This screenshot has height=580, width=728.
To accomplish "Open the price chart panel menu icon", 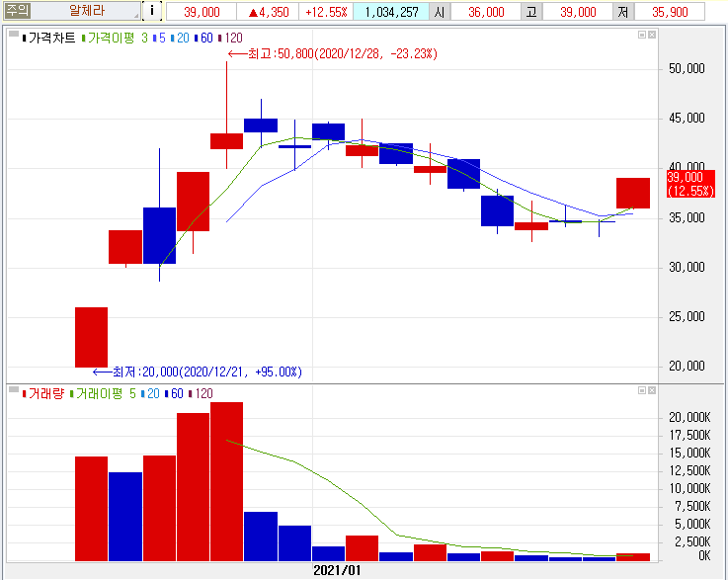I will [x=14, y=34].
